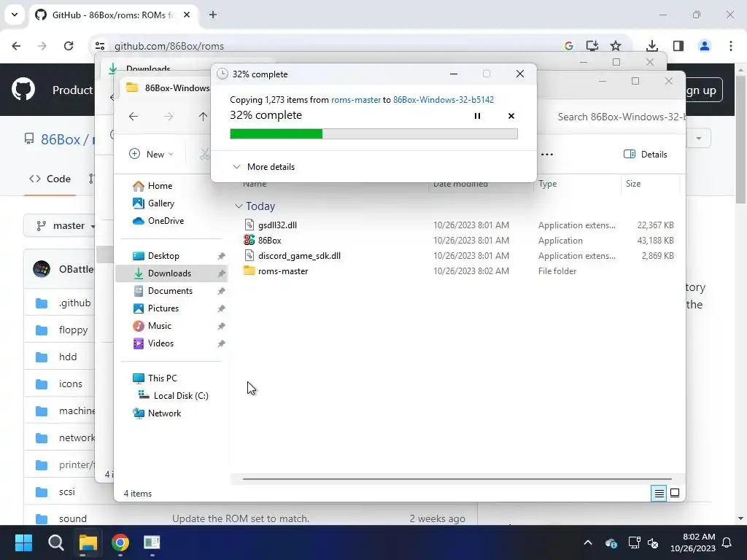Click the pin icon beside Music
This screenshot has height=560, width=747.
(x=221, y=326)
